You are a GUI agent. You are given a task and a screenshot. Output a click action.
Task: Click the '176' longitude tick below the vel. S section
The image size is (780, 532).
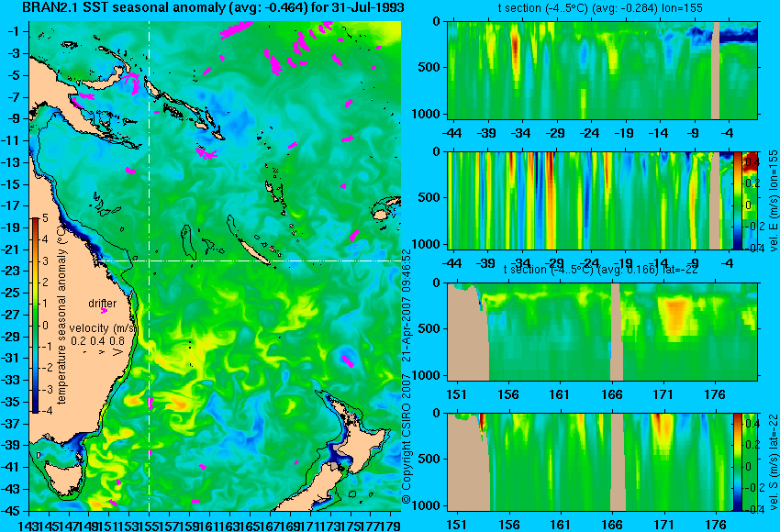[x=716, y=525]
